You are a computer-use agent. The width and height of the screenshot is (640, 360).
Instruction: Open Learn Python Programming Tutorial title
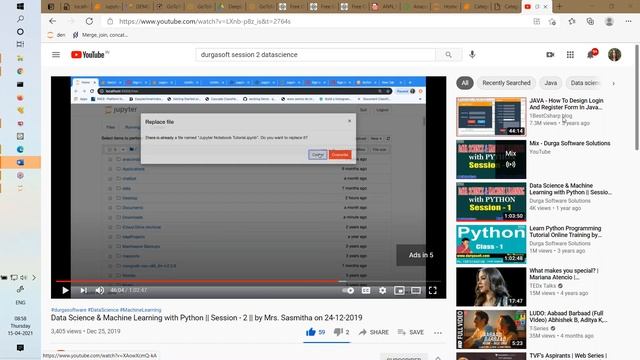(x=565, y=231)
